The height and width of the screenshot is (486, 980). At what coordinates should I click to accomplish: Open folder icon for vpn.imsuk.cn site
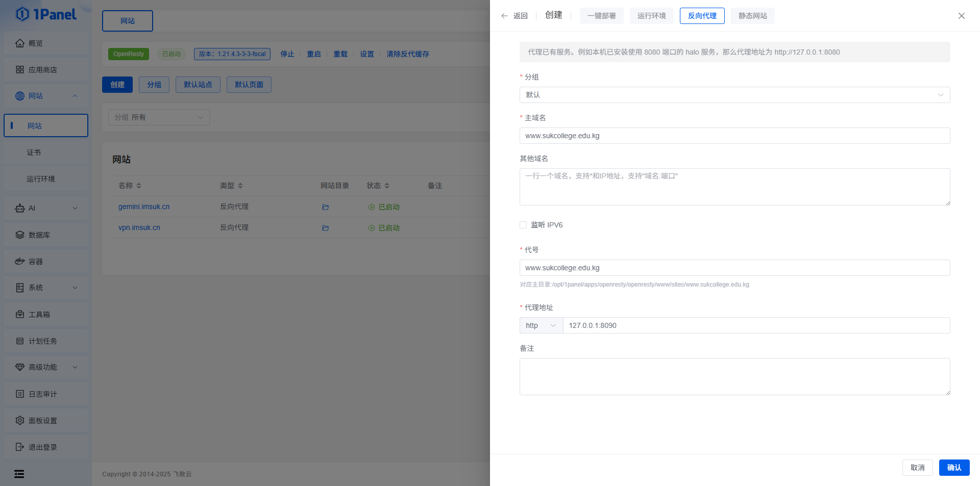point(325,228)
